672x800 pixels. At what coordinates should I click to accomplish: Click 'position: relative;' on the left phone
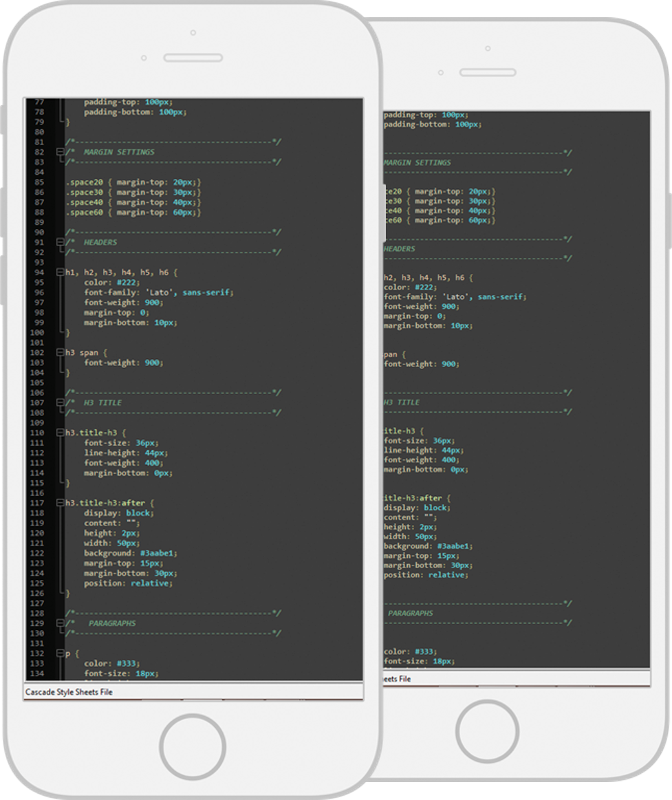click(x=128, y=583)
